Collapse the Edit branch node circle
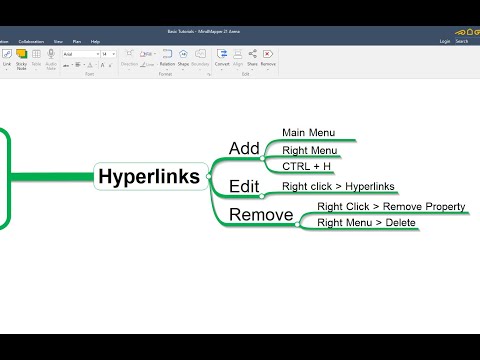The height and width of the screenshot is (360, 480). [x=262, y=196]
